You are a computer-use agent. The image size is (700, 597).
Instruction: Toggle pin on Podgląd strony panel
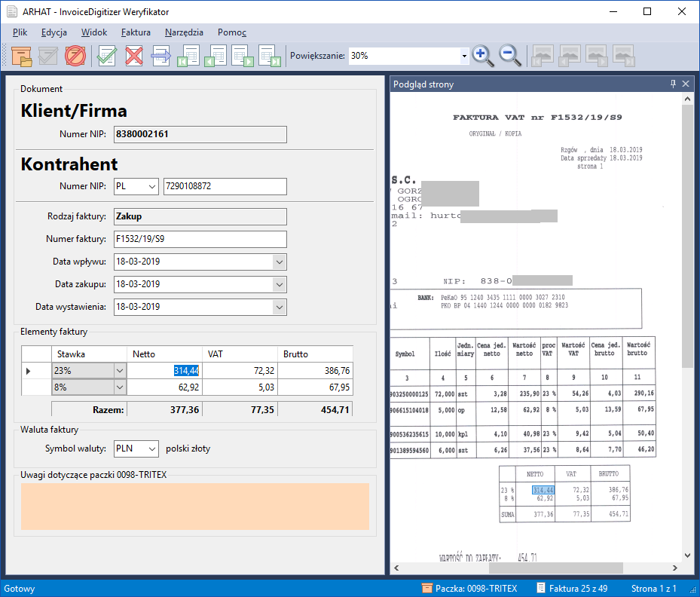pos(674,84)
